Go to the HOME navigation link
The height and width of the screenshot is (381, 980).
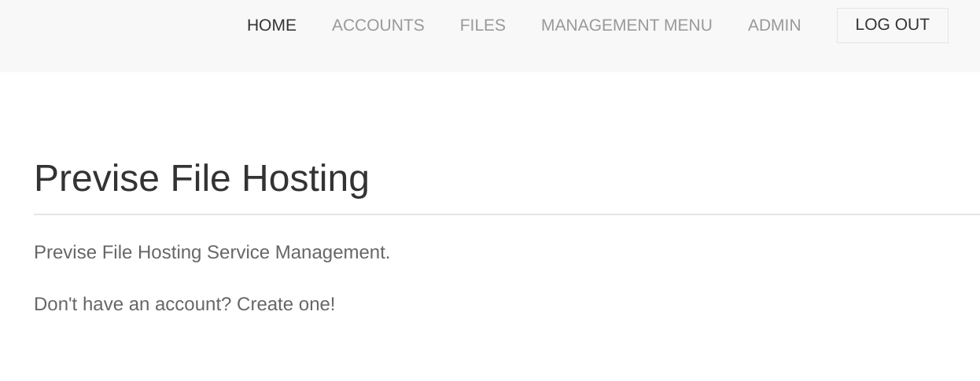pyautogui.click(x=271, y=25)
